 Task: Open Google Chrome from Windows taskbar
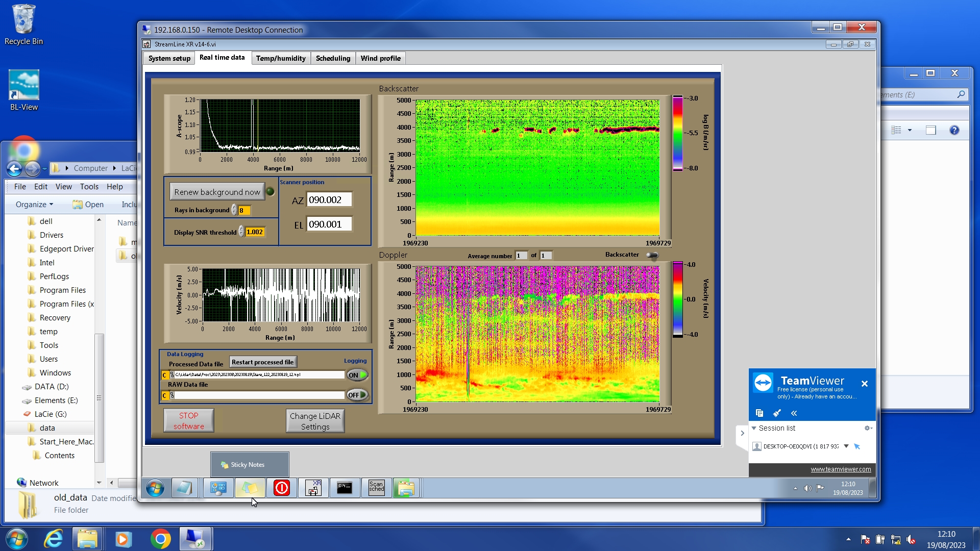[160, 539]
